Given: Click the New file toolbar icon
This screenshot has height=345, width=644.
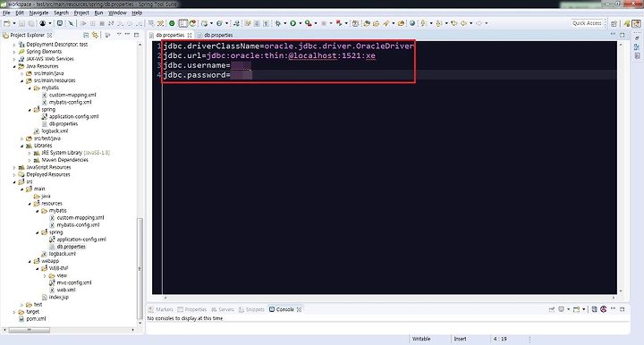Looking at the screenshot, I should [6, 23].
